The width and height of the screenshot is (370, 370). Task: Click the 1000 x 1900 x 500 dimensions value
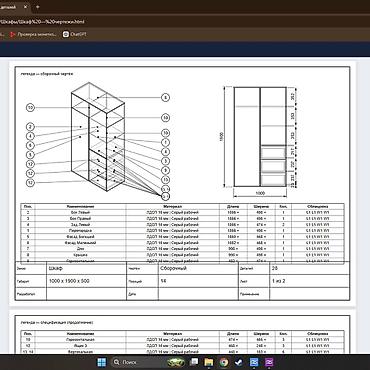(x=69, y=281)
